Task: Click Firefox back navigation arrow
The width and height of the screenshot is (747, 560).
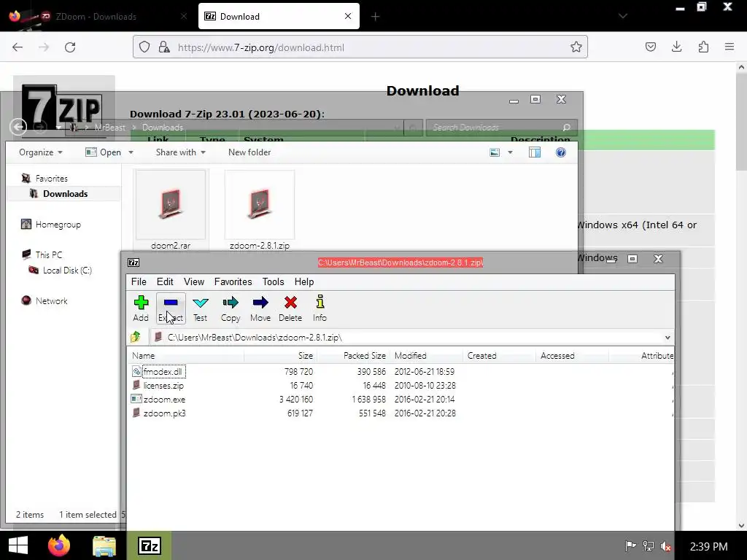Action: (18, 47)
